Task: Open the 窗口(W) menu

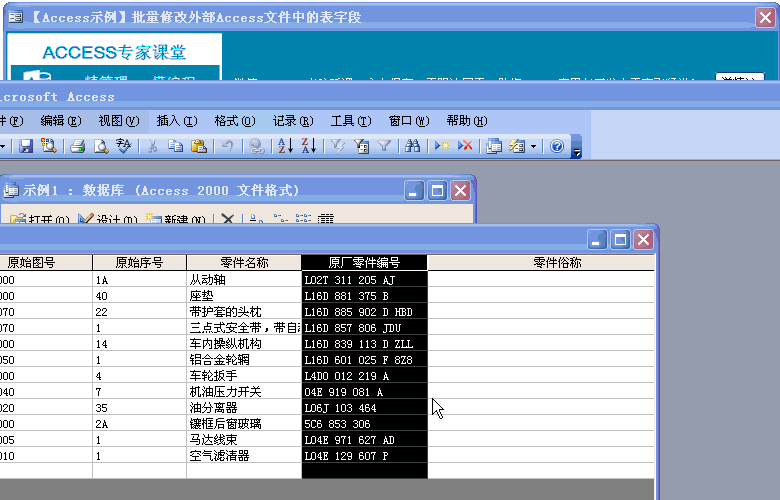Action: [x=409, y=121]
